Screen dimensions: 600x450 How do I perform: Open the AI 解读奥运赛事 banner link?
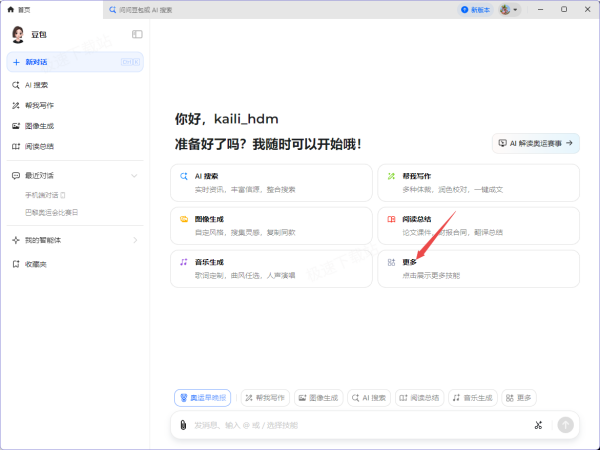537,143
